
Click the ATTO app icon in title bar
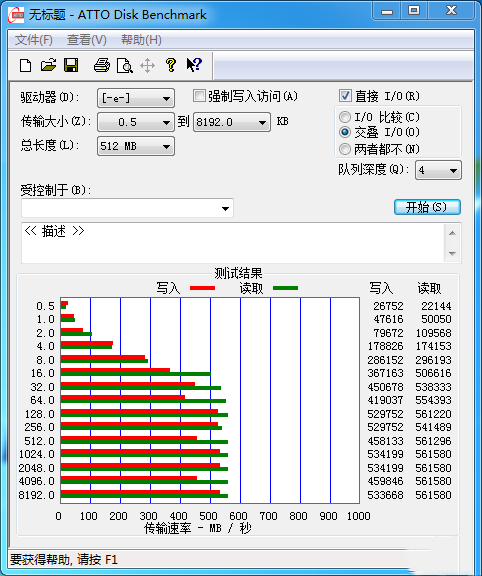coord(16,15)
